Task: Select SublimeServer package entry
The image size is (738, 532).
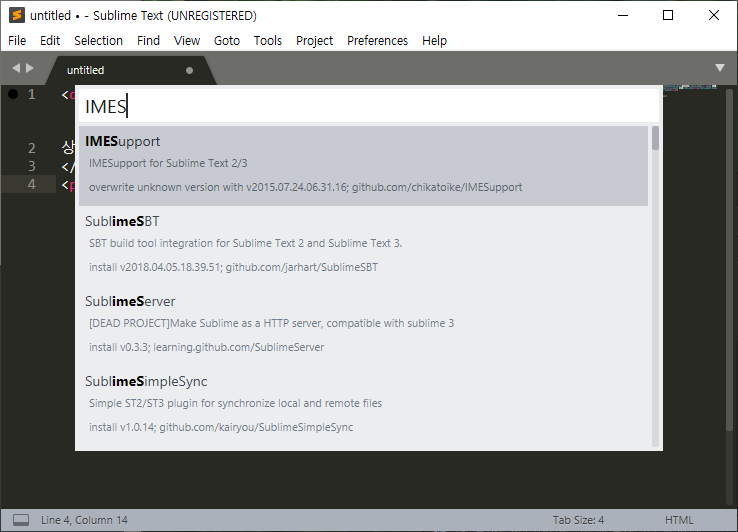Action: pyautogui.click(x=363, y=326)
